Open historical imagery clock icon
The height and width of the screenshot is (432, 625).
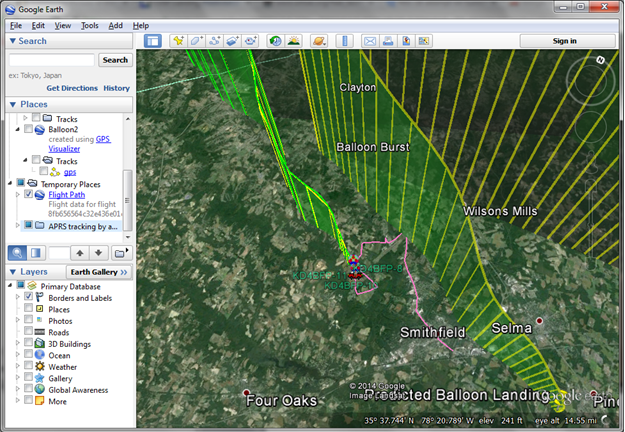pyautogui.click(x=275, y=41)
